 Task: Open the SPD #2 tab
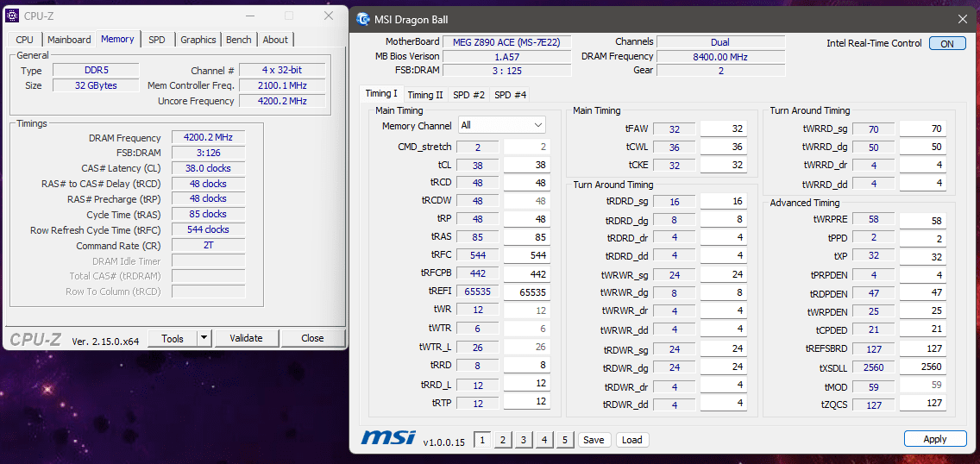(468, 95)
